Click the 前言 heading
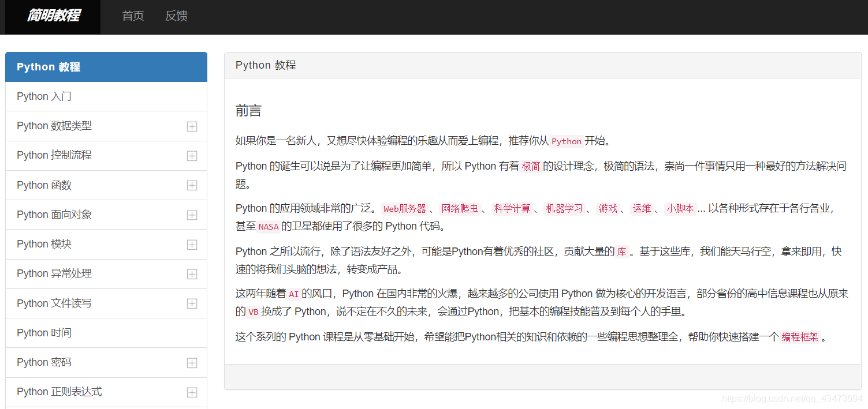Screen dimensions: 868x409 [x=248, y=111]
